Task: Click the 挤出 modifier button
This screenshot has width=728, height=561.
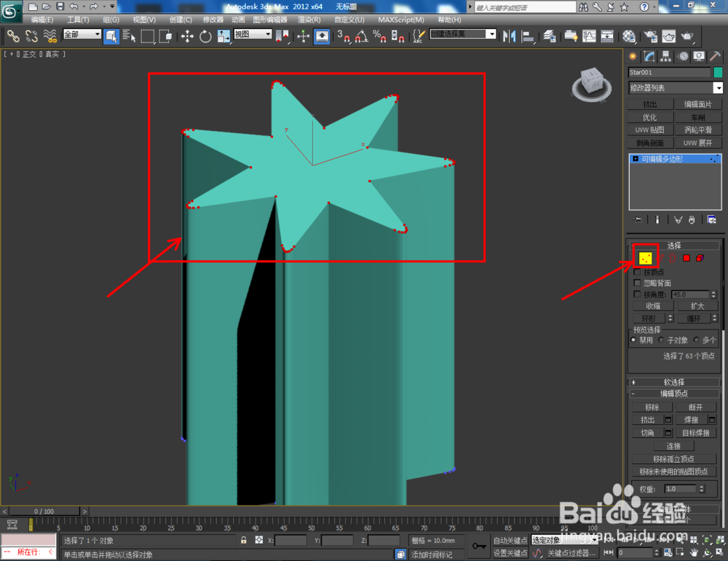Action: (x=650, y=104)
